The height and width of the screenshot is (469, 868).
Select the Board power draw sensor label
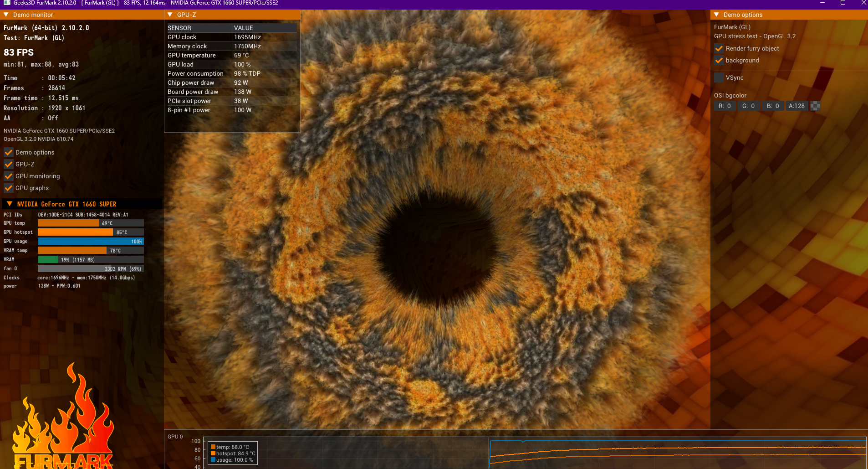[x=193, y=92]
